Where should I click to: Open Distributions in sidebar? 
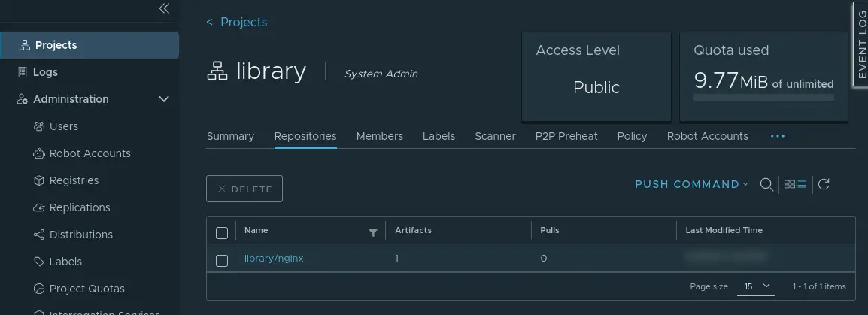80,235
